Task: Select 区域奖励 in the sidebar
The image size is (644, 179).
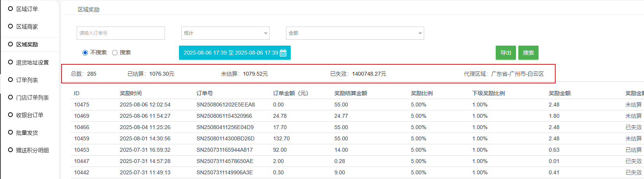Action: [x=27, y=44]
